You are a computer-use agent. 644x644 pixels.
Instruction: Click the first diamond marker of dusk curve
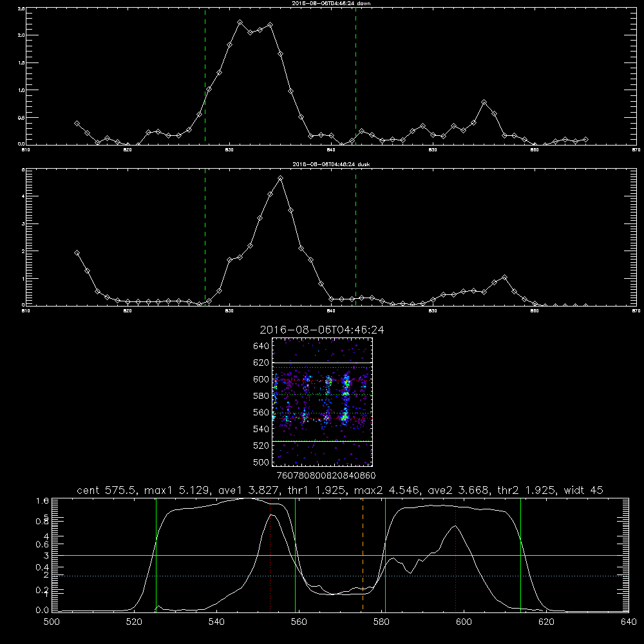77,253
